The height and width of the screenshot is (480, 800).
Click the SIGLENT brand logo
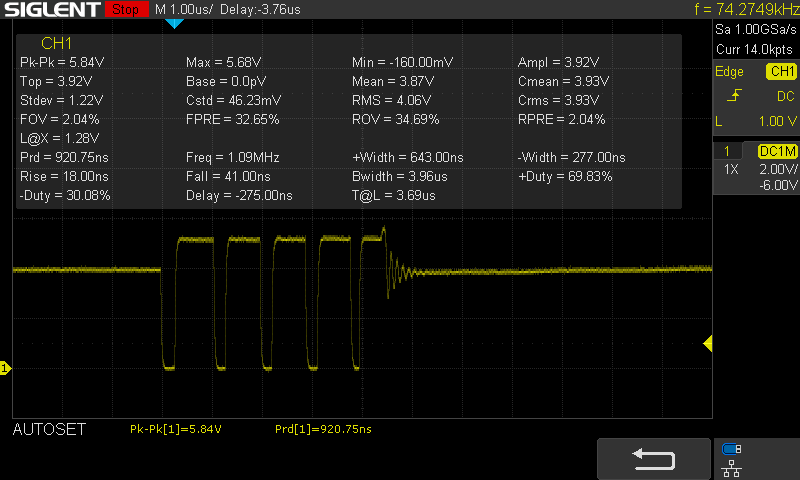pos(53,9)
